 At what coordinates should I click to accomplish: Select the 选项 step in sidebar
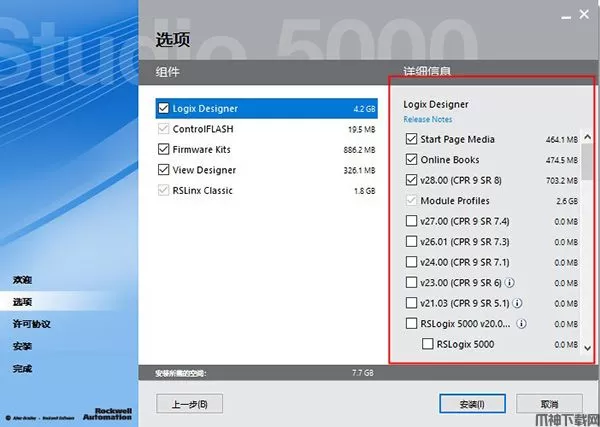[22, 302]
